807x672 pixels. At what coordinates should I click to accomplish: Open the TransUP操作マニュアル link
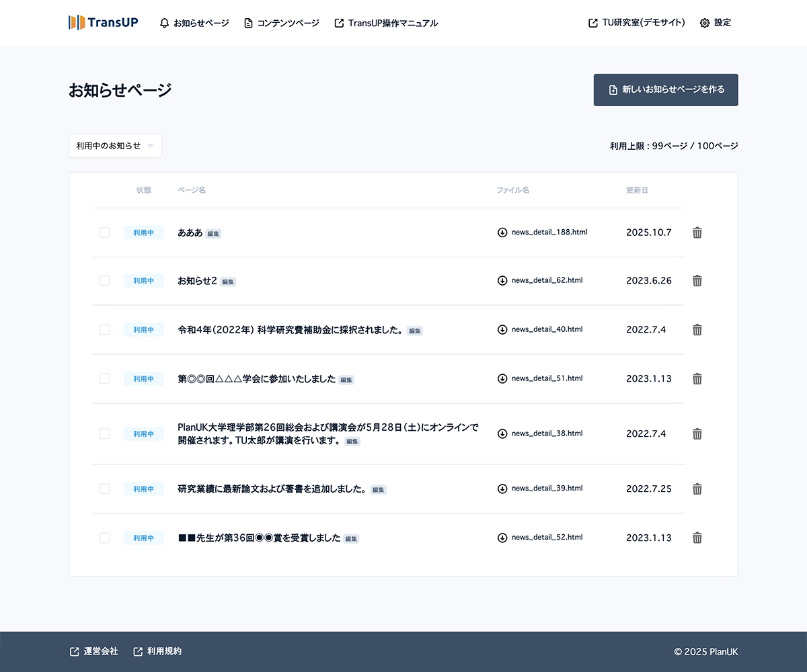point(386,23)
